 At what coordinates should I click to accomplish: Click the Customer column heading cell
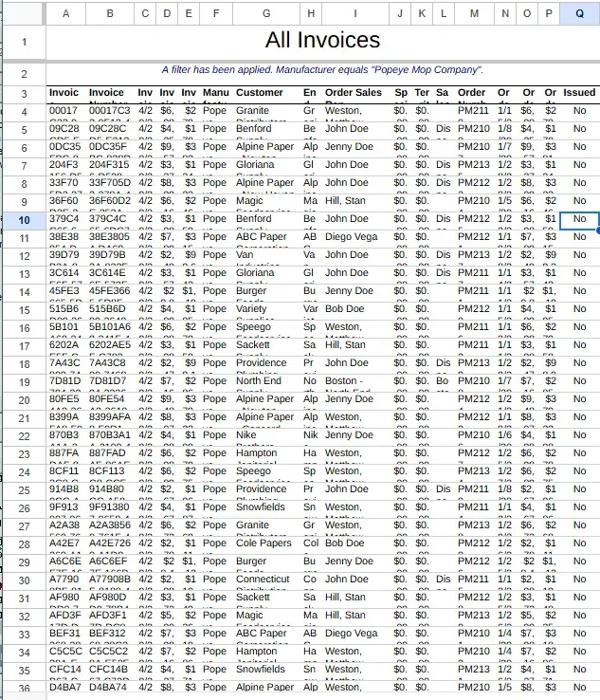[x=266, y=94]
